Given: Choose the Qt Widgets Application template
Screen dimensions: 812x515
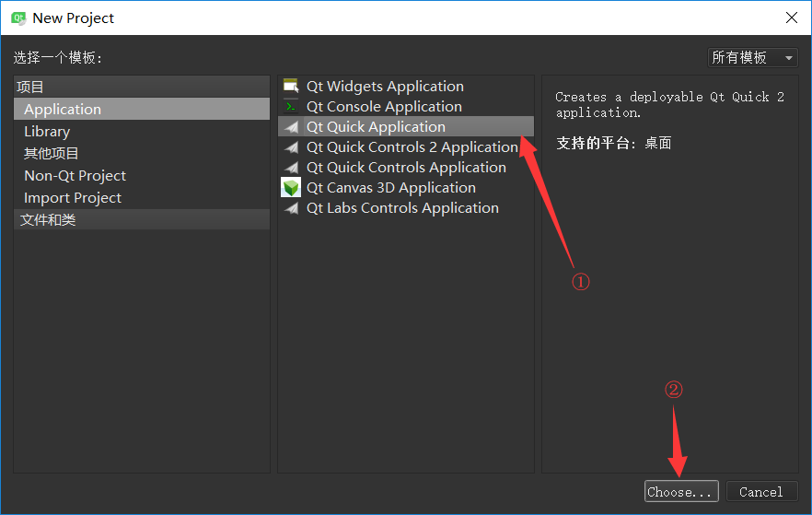Looking at the screenshot, I should click(405, 86).
